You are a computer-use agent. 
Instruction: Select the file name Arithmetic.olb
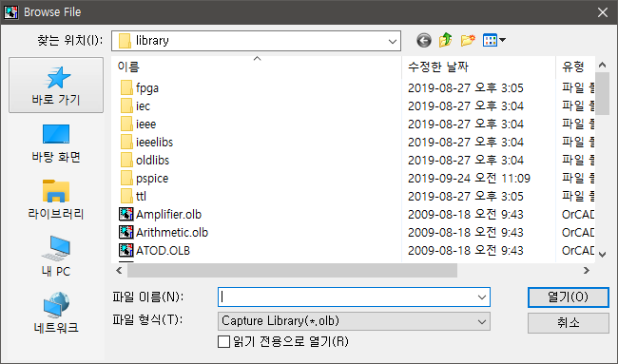(172, 233)
